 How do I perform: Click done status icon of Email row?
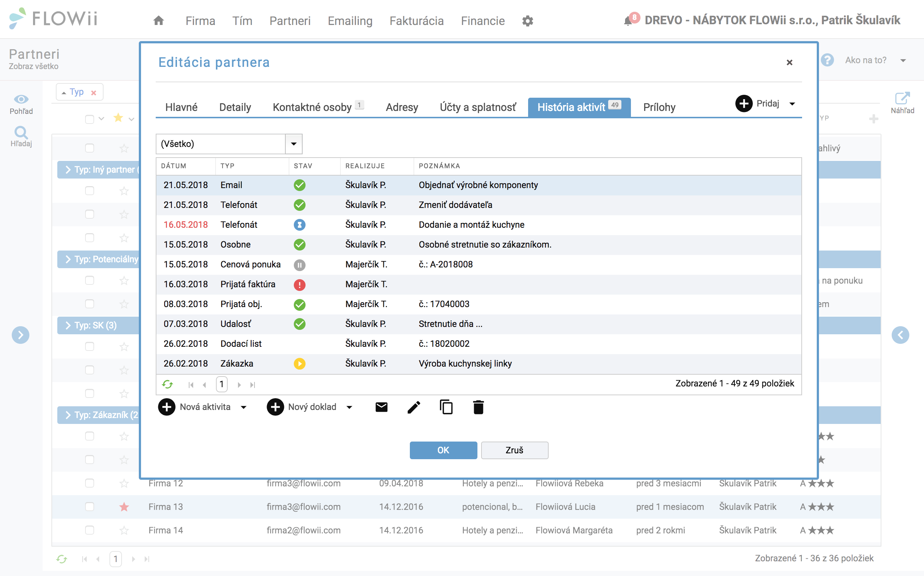[x=299, y=185]
